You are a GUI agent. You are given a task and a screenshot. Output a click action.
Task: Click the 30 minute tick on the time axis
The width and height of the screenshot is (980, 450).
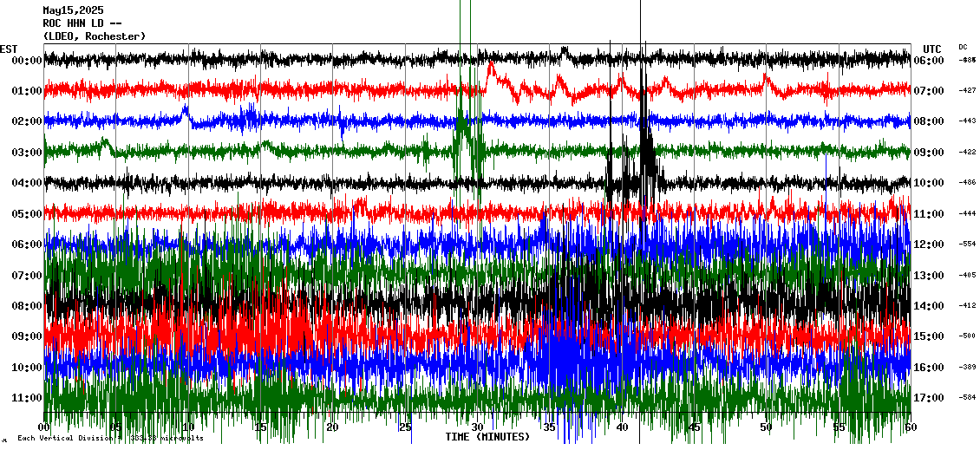click(x=477, y=427)
